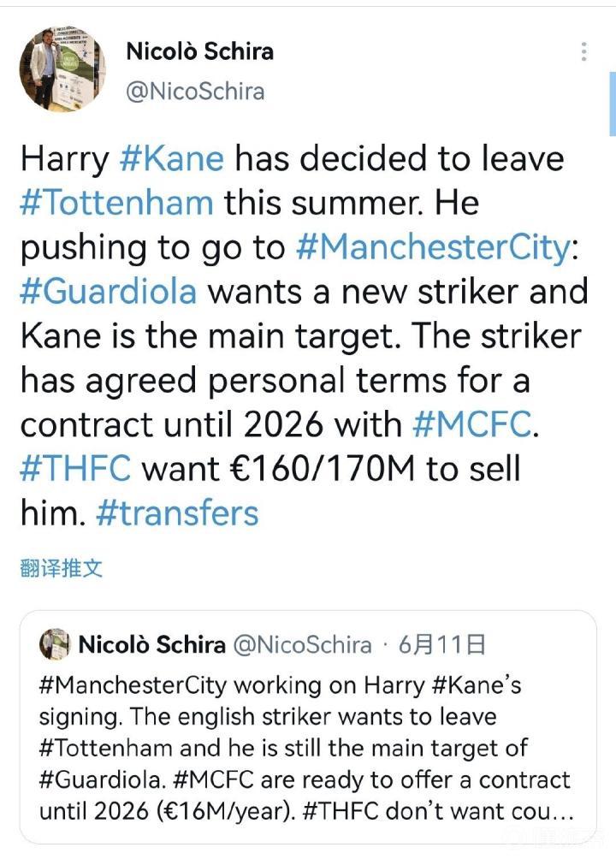
Task: Tap the @NicoSchira handle in quoted tweet
Action: [302, 644]
